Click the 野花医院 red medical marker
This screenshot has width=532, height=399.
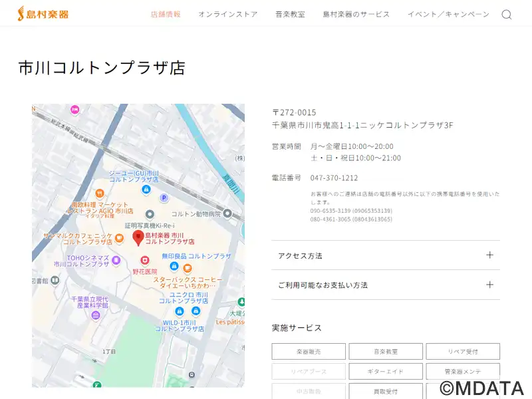[145, 261]
